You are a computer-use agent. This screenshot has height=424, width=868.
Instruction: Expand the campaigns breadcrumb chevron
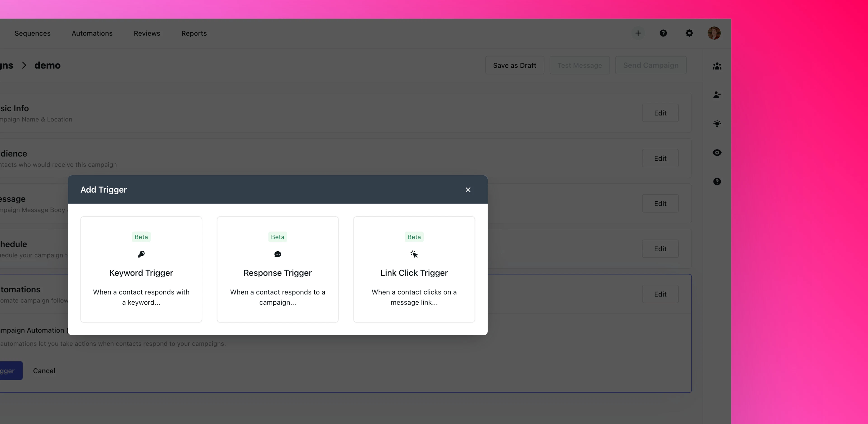[x=24, y=65]
